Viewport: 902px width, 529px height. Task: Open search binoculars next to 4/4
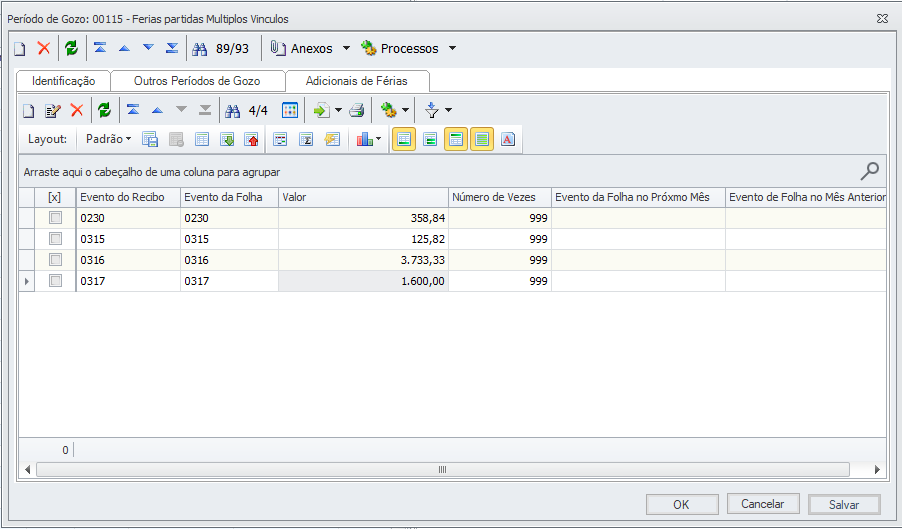click(x=232, y=111)
